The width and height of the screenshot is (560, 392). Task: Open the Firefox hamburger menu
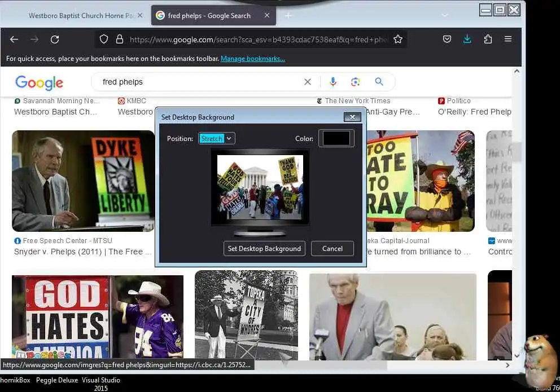coord(508,39)
